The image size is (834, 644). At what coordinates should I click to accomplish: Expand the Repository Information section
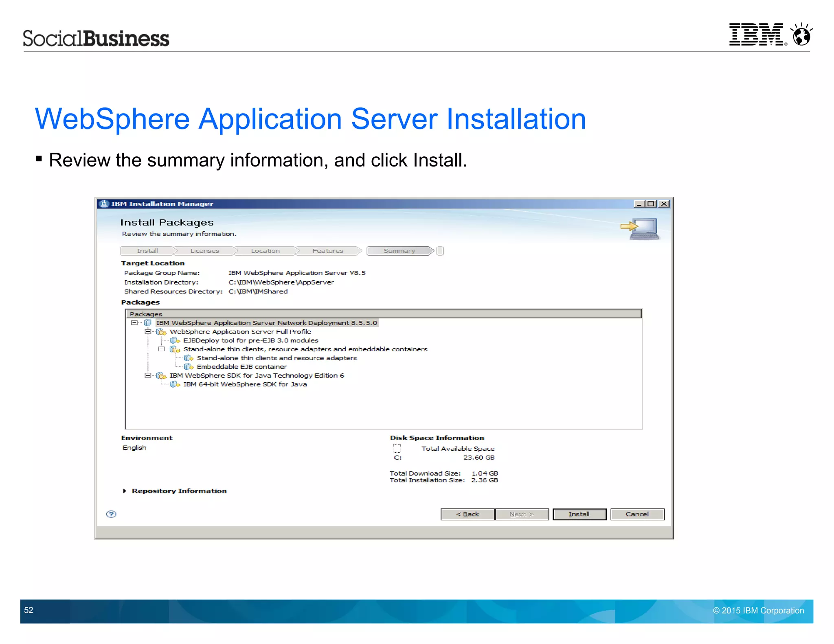pos(125,491)
